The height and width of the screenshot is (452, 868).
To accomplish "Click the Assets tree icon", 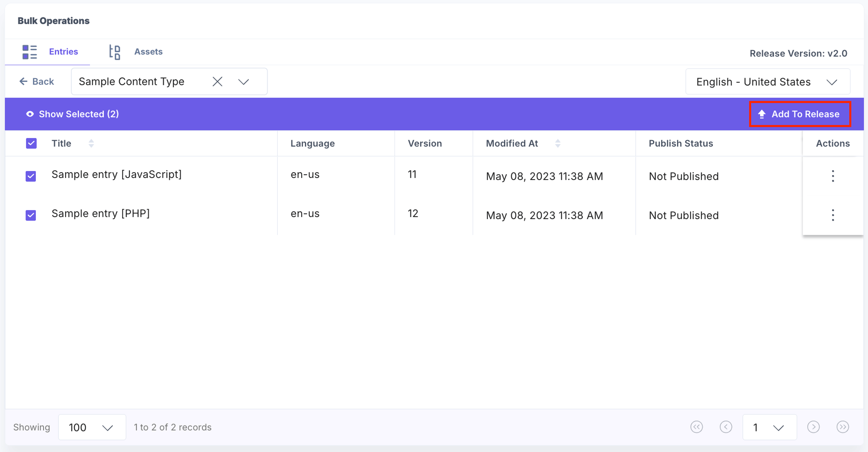I will click(115, 52).
